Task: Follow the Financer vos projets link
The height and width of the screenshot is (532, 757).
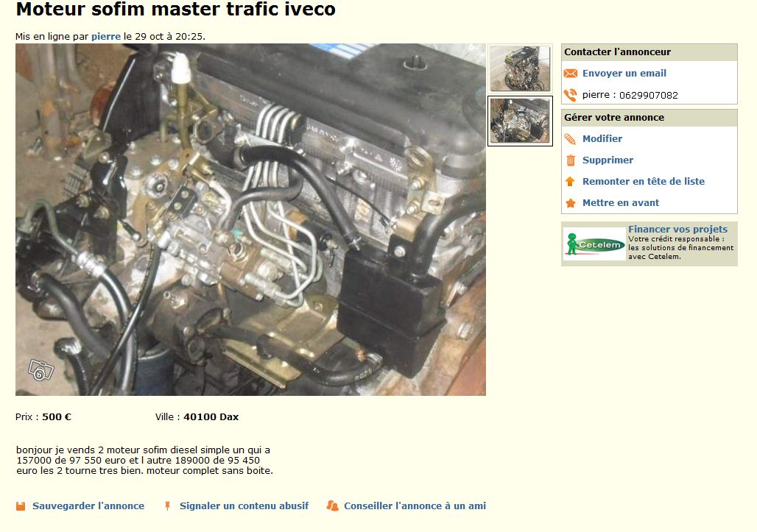Action: 677,229
